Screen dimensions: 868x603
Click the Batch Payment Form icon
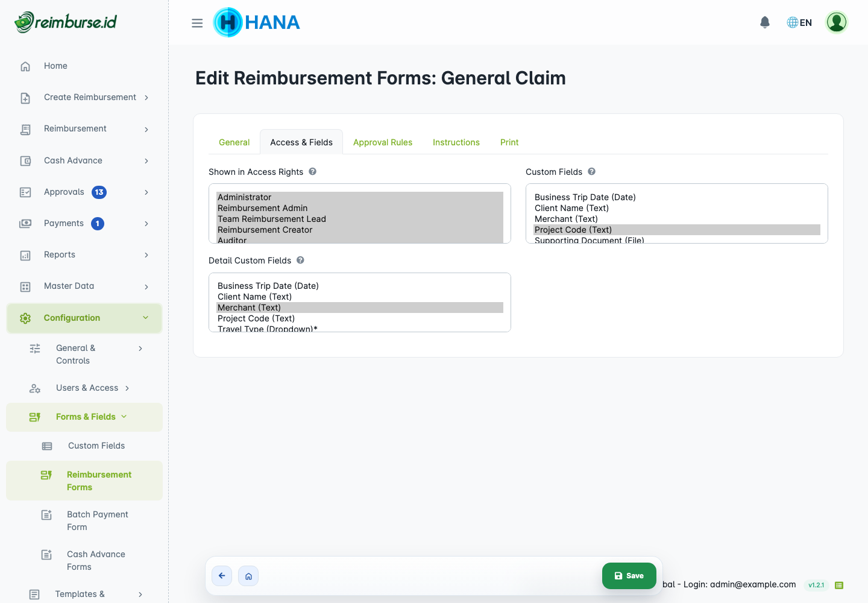click(x=46, y=514)
